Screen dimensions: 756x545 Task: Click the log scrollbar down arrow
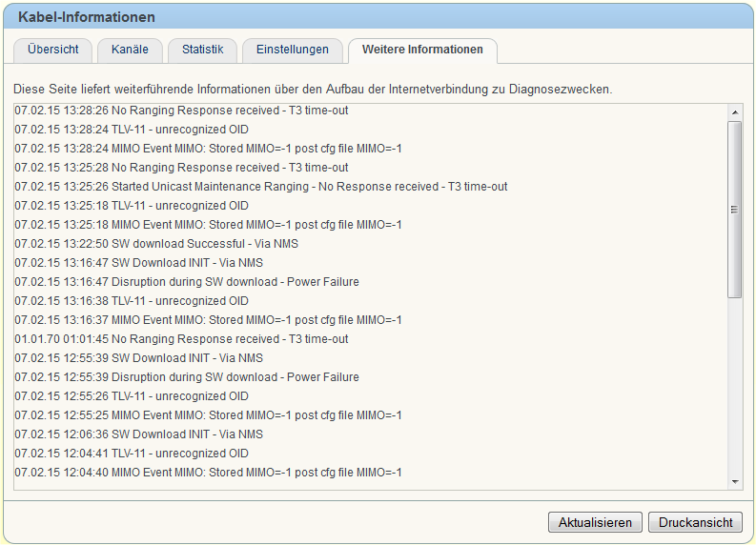[x=735, y=482]
